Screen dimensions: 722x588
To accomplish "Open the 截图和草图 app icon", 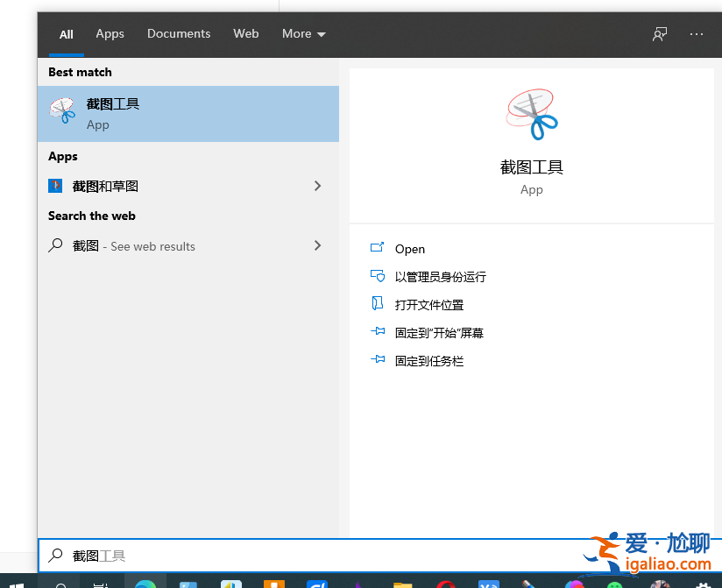I will tap(56, 186).
